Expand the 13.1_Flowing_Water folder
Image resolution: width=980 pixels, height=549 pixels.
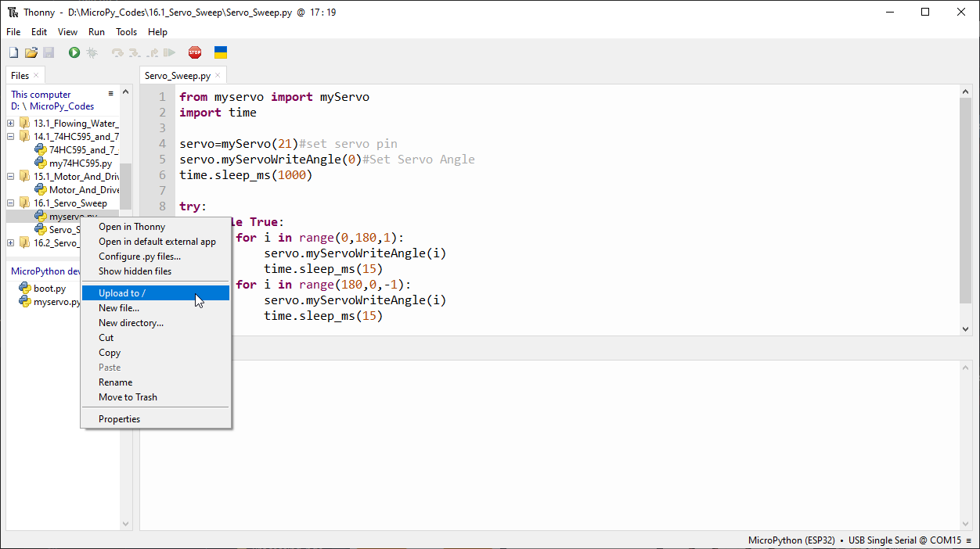point(11,123)
